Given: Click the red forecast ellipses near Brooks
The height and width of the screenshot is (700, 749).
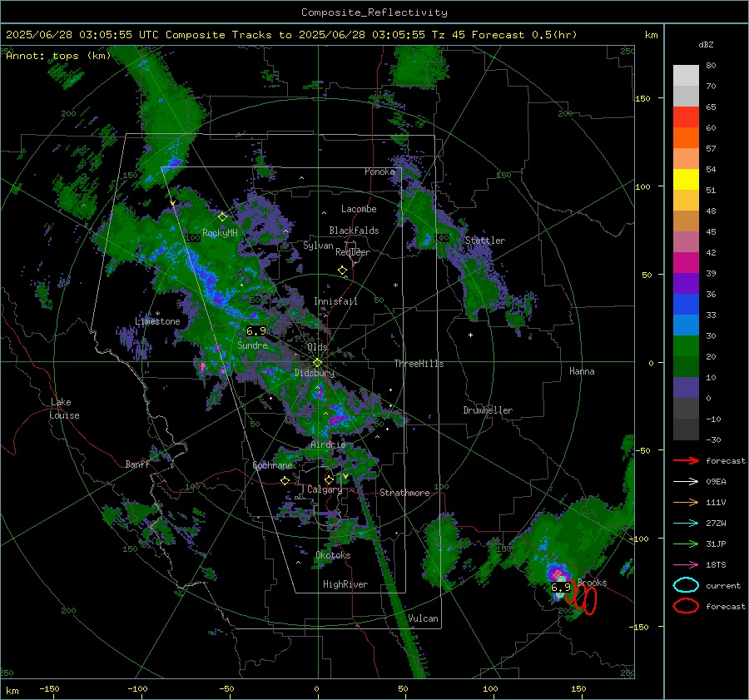Looking at the screenshot, I should click(581, 598).
